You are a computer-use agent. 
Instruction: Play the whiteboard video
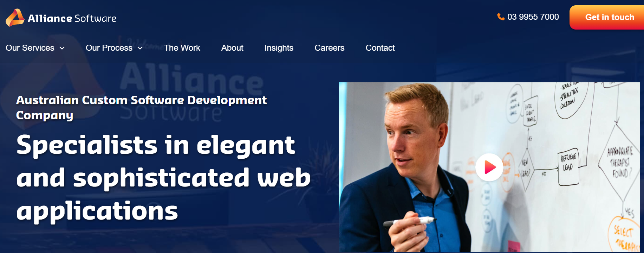489,167
